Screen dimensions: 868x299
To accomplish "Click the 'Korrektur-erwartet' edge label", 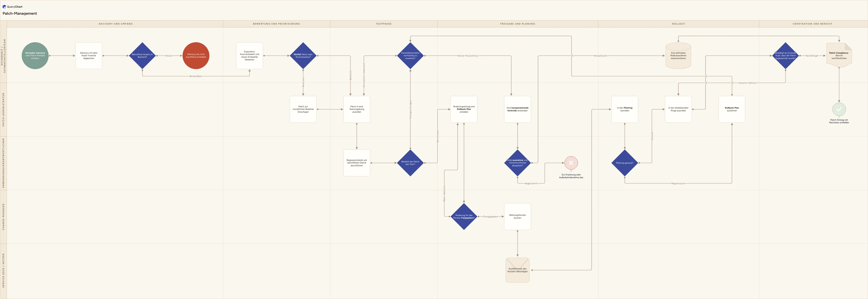I will [x=363, y=75].
